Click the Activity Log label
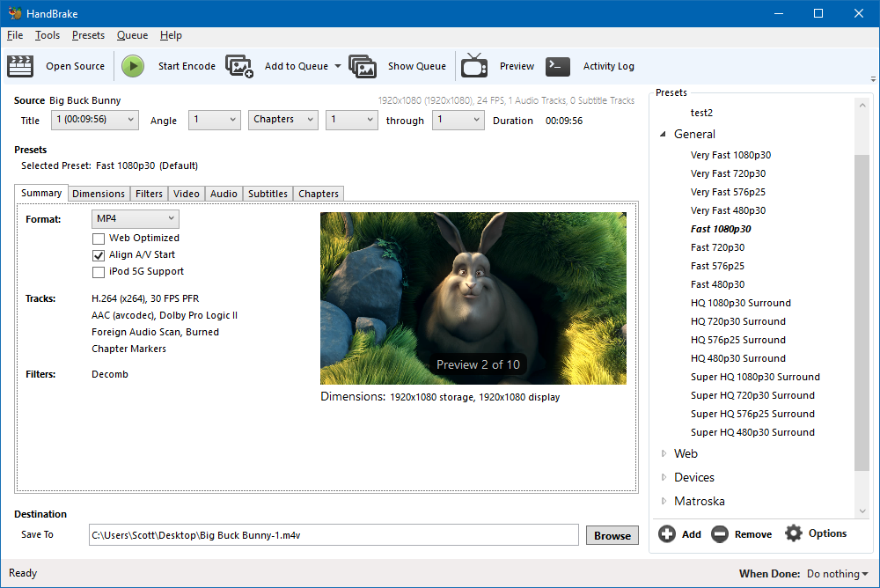The image size is (880, 588). 608,66
